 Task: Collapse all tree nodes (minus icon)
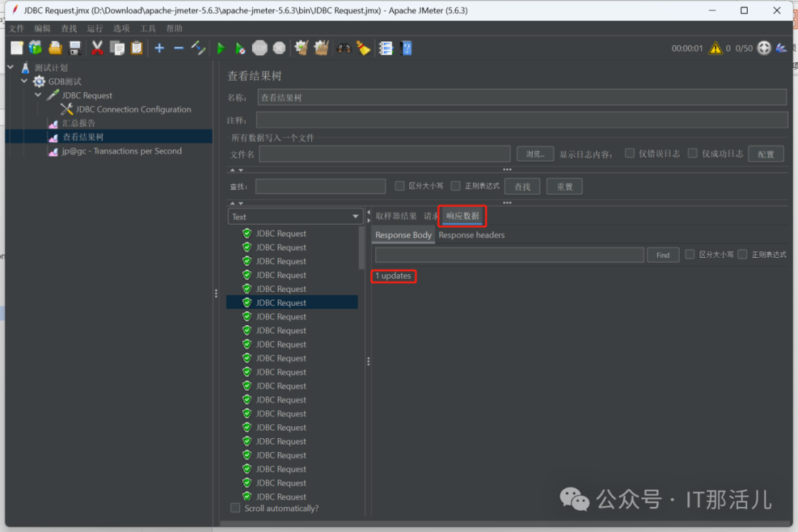click(x=179, y=48)
